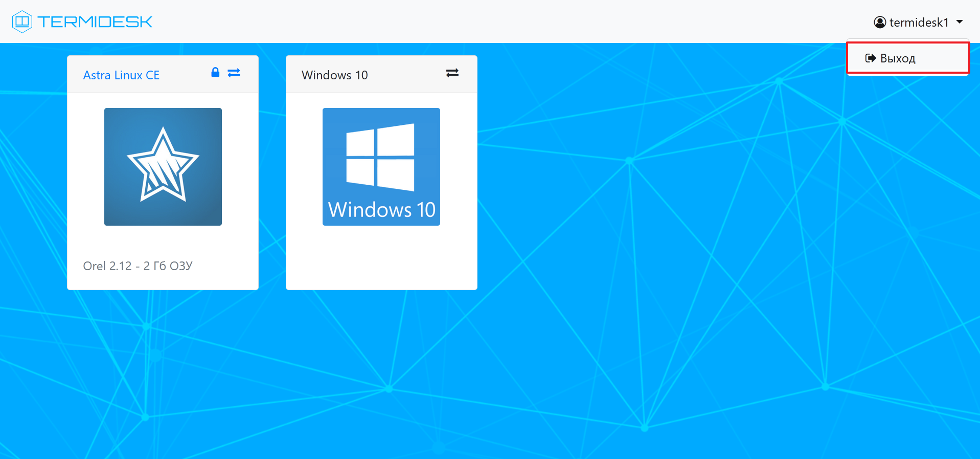Click the Windows 10 card title
Viewport: 980px width, 459px height.
coord(334,75)
